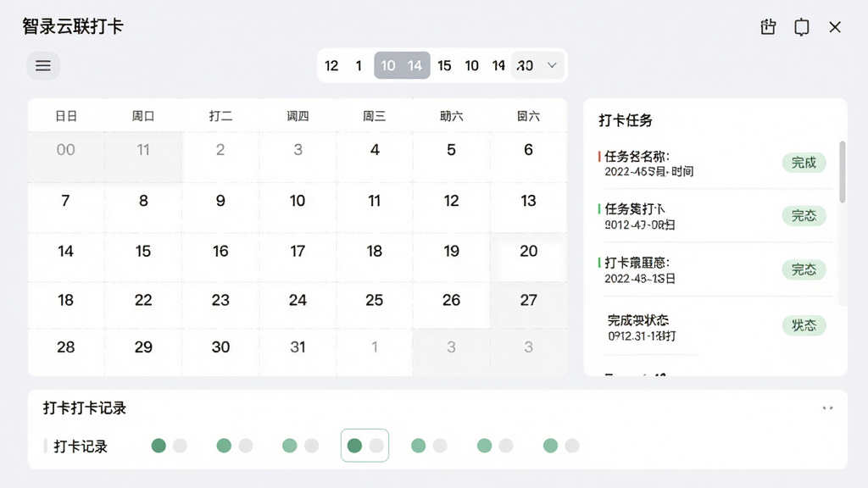
Task: Select day 6 in the calendar
Action: (x=529, y=157)
